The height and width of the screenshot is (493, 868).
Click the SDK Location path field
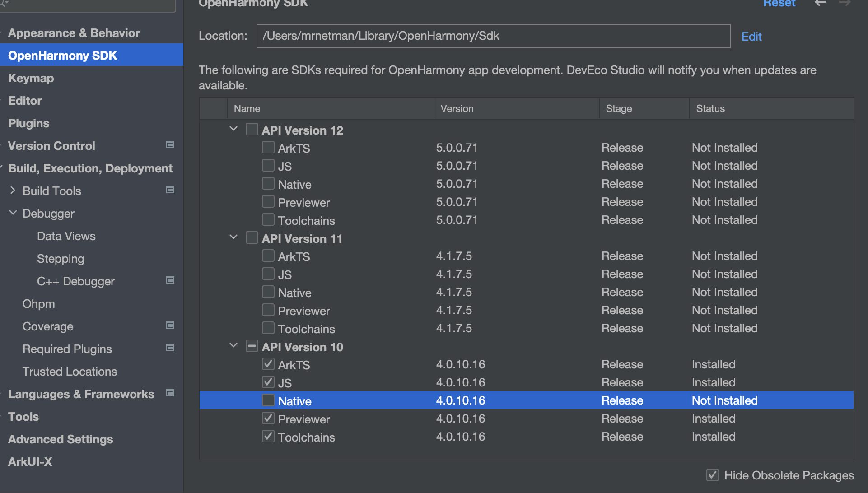point(493,36)
